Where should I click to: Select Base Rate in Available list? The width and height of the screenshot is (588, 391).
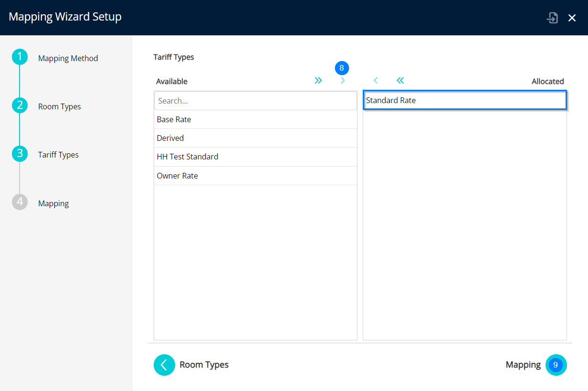255,119
